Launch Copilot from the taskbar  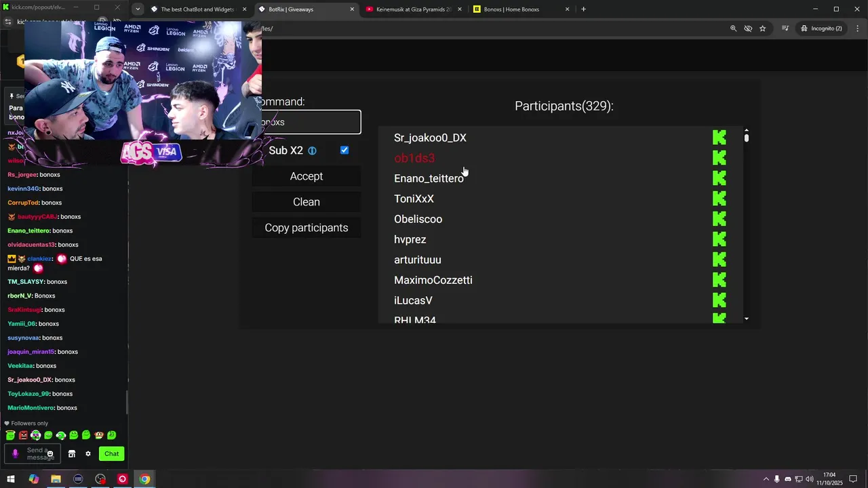[33, 479]
